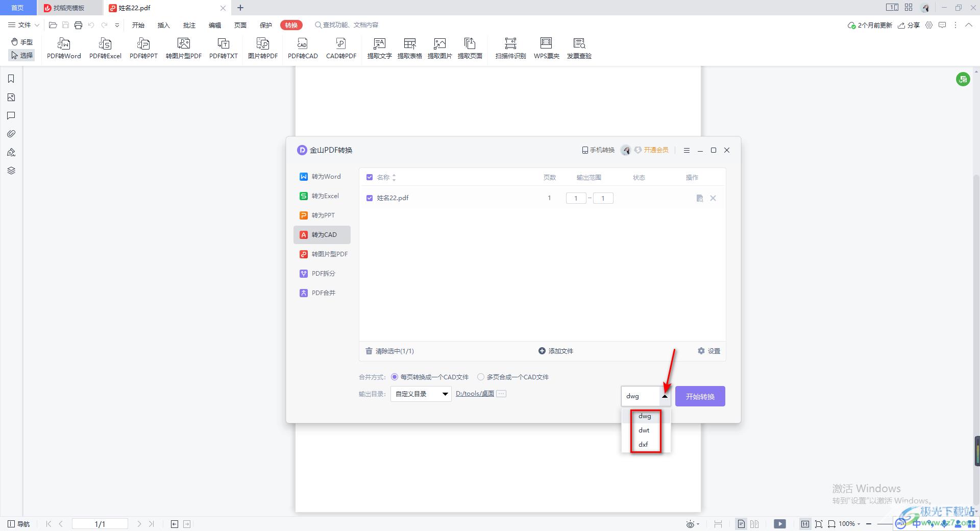This screenshot has height=531, width=980.
Task: Open the PDF转PPT converter tool
Action: pyautogui.click(x=143, y=49)
